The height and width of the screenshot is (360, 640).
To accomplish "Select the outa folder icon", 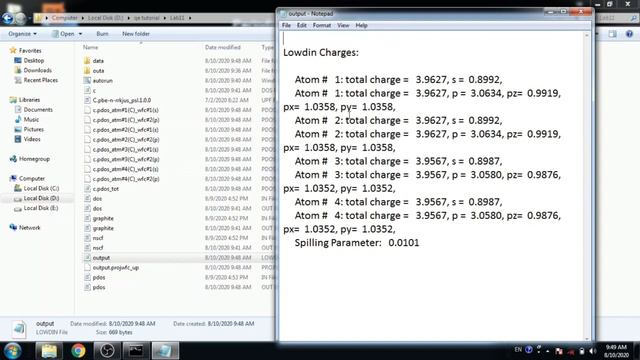I will [x=87, y=70].
